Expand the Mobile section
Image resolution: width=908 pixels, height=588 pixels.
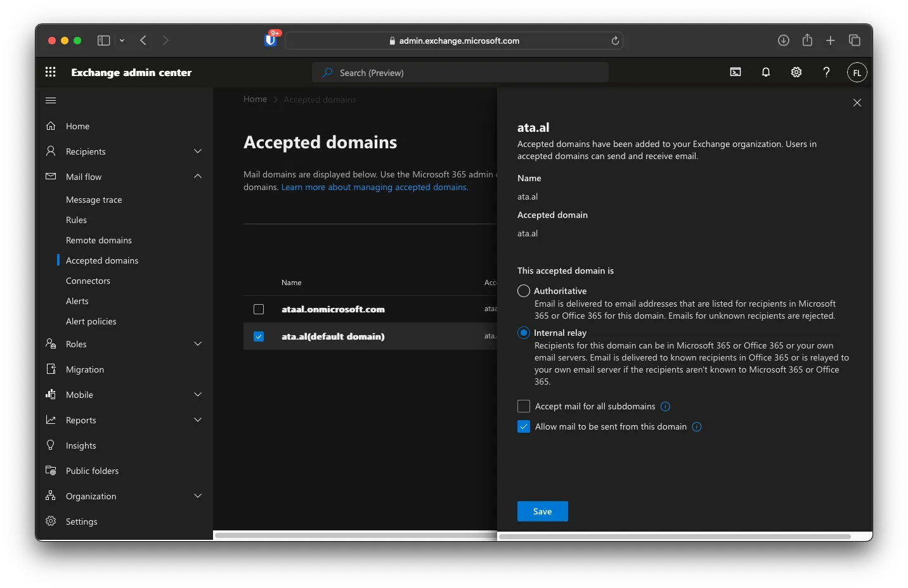(x=198, y=394)
